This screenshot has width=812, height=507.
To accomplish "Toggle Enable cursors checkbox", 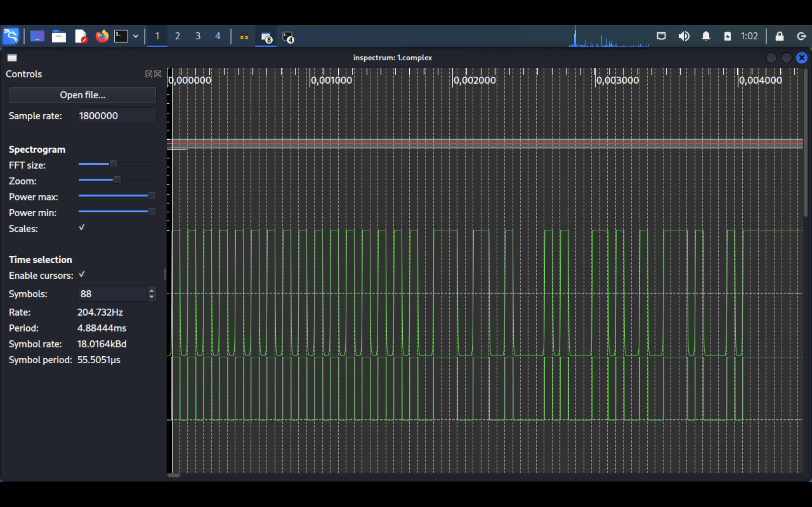I will pos(82,275).
